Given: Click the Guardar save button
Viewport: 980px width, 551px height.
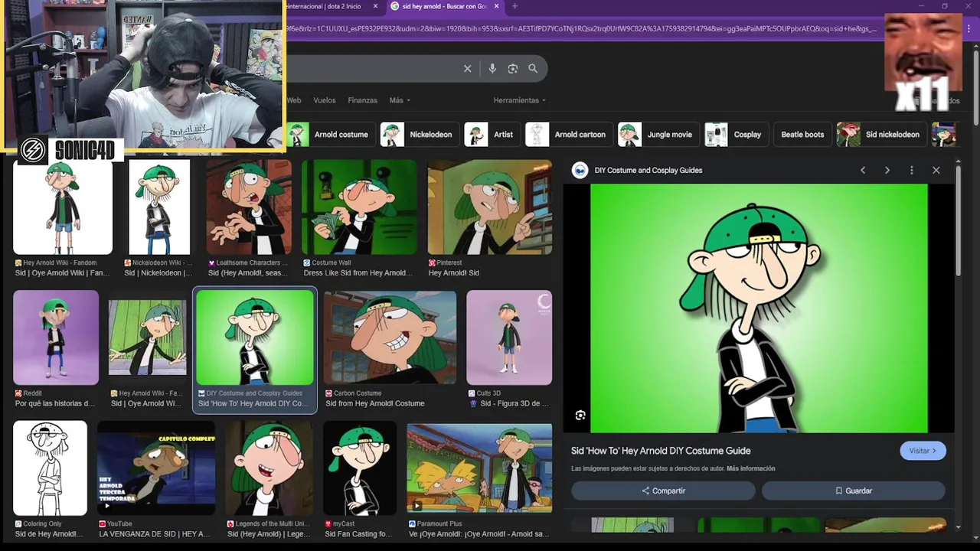Looking at the screenshot, I should (x=853, y=491).
